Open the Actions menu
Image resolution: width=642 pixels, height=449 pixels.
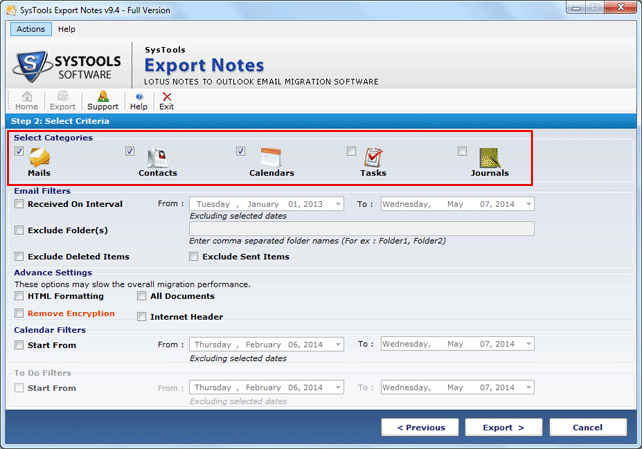pos(31,29)
